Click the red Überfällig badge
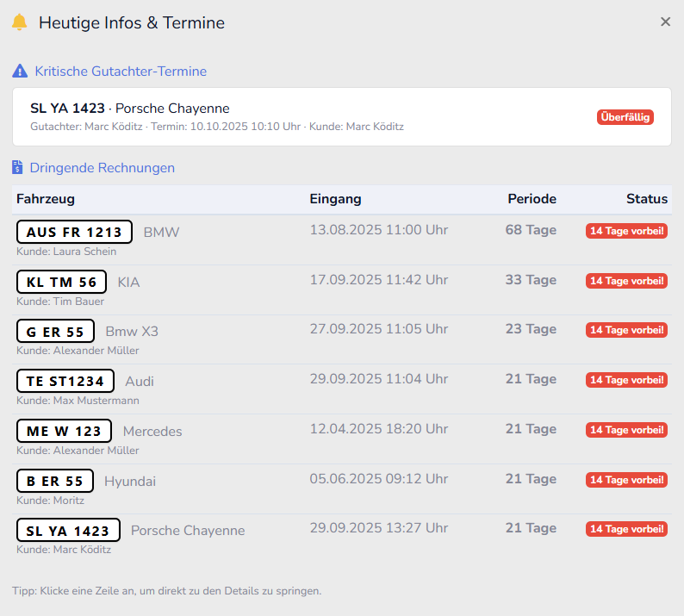This screenshot has width=684, height=616. [625, 117]
